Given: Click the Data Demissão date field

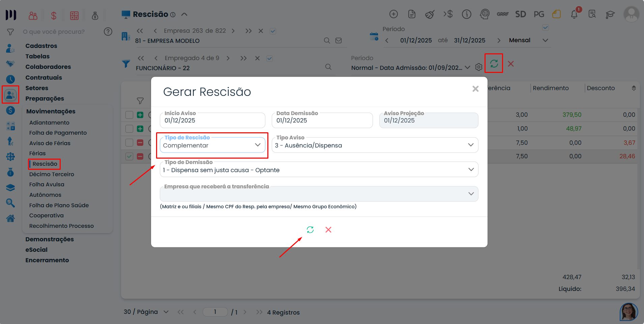Looking at the screenshot, I should point(322,120).
